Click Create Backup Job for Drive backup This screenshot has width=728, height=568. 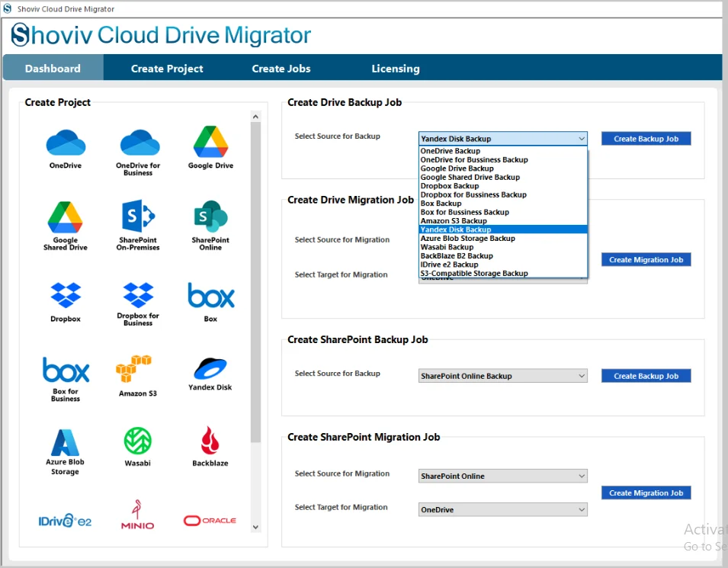[x=646, y=139]
